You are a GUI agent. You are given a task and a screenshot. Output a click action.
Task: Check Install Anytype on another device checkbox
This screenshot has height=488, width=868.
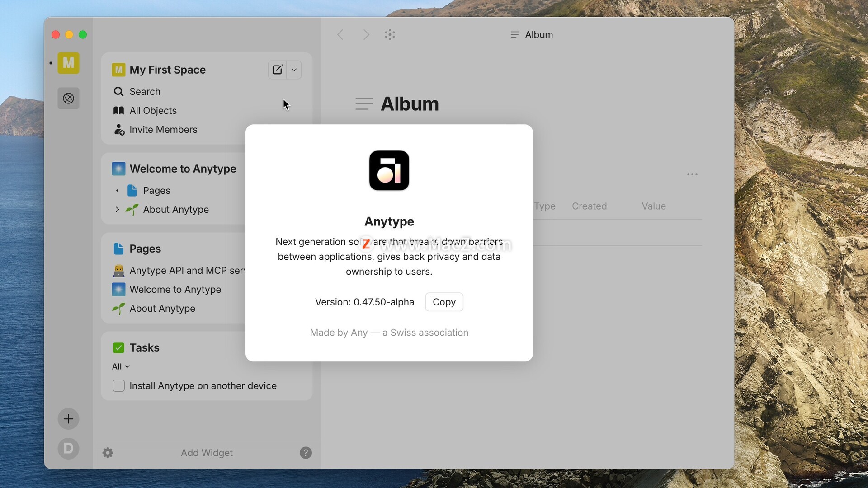118,385
